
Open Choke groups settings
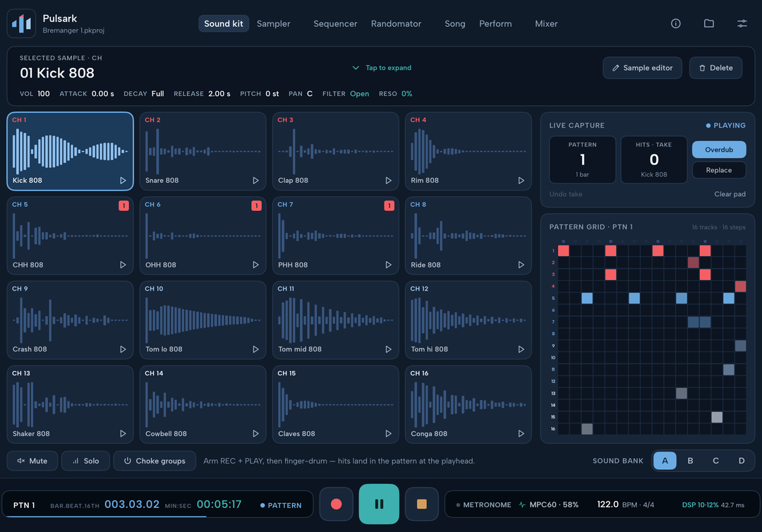155,461
